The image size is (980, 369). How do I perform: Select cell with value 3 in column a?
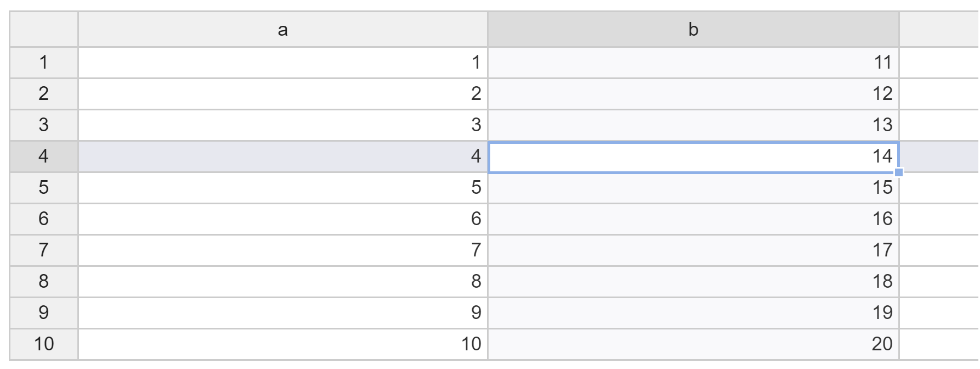(x=282, y=125)
